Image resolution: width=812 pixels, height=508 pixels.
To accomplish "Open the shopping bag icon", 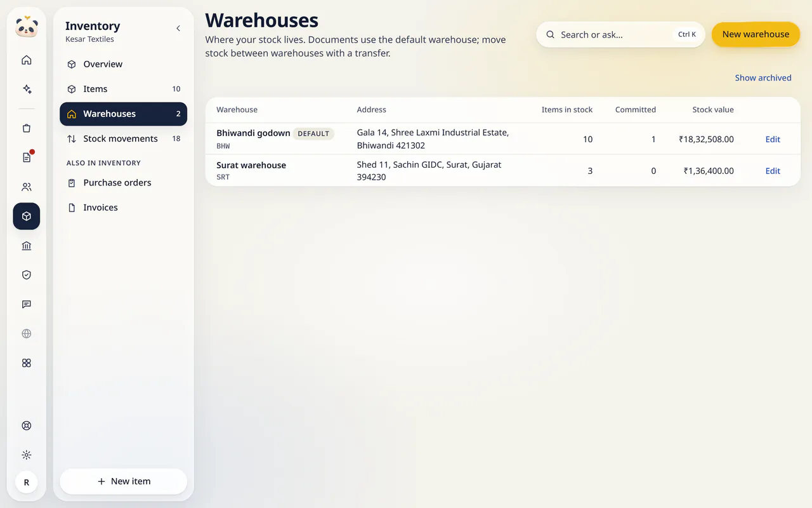I will coord(27,128).
